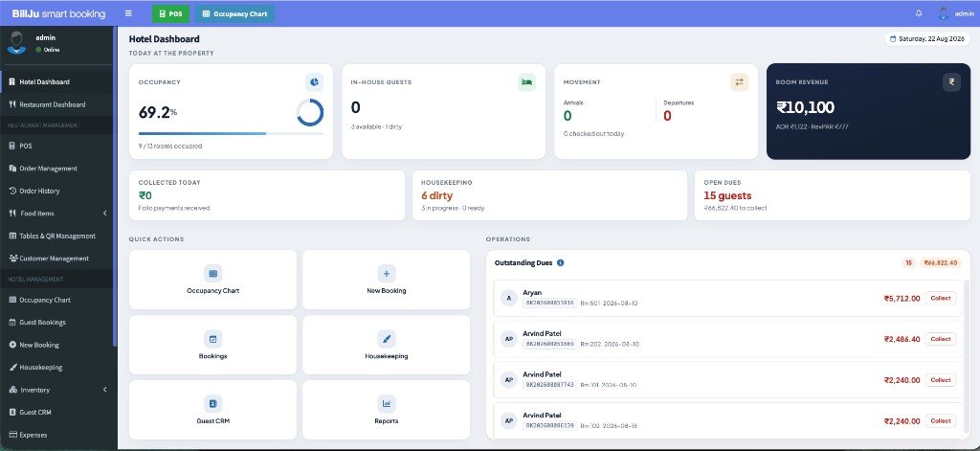Viewport: 980px width, 451px height.
Task: Click the occupancy progress bar
Action: pyautogui.click(x=231, y=133)
